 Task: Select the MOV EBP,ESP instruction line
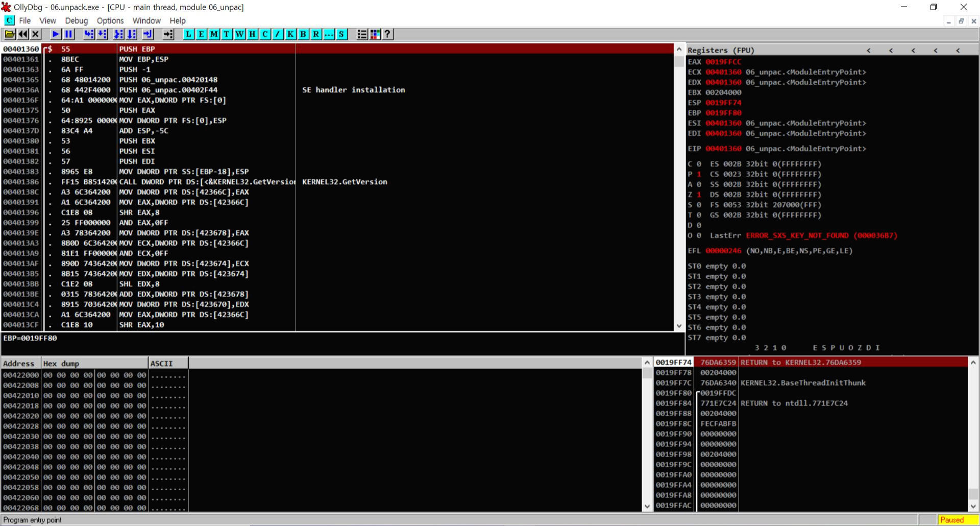coord(337,59)
